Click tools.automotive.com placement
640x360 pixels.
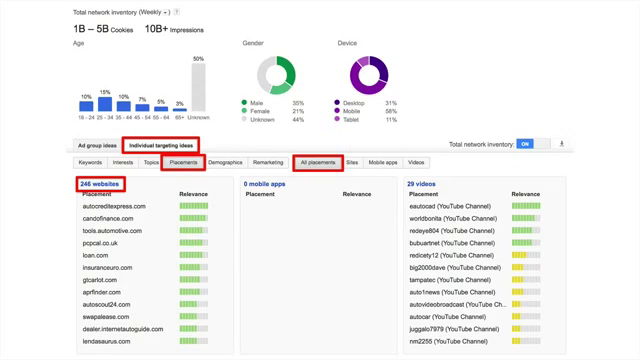[112, 231]
